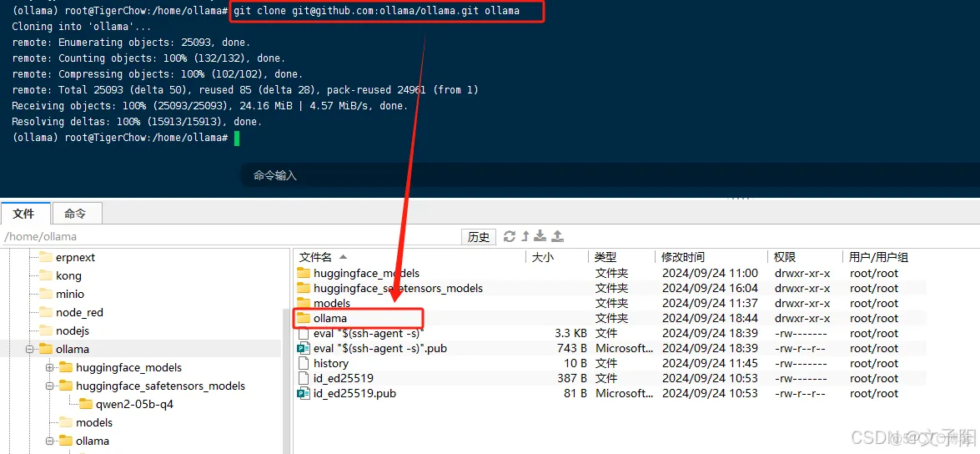Select qwen2-05b-q4 folder in the tree
The image size is (980, 454).
(x=134, y=404)
